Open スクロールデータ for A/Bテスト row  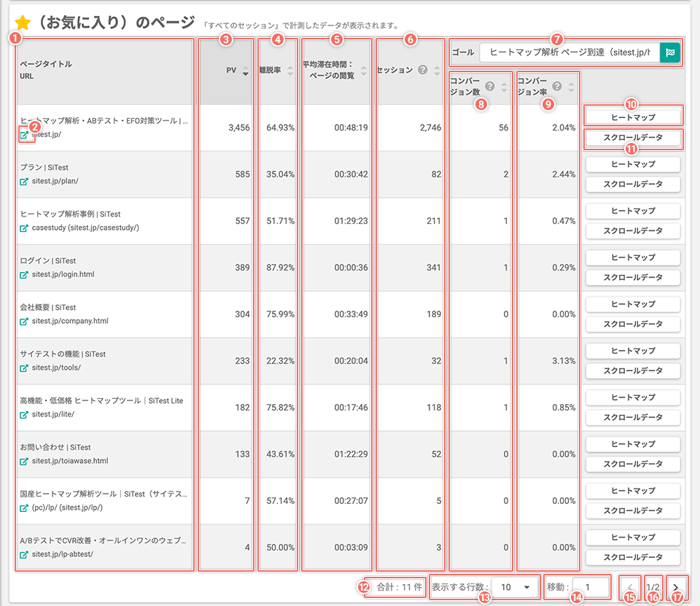[x=633, y=557]
